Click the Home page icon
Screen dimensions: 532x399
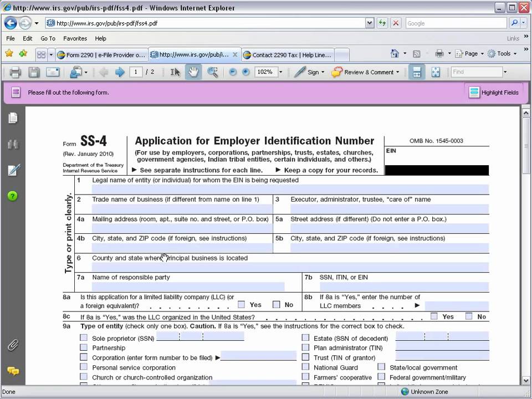pyautogui.click(x=395, y=53)
